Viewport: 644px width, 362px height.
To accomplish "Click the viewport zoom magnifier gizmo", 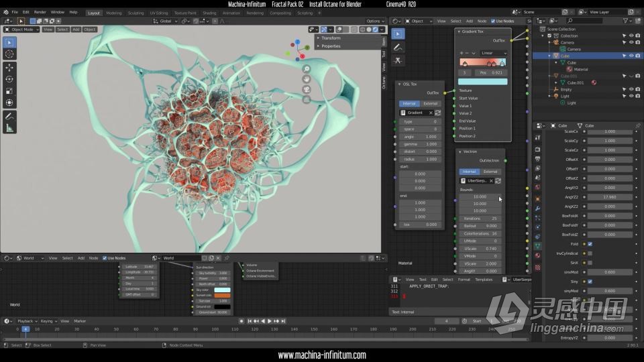I will 307,69.
